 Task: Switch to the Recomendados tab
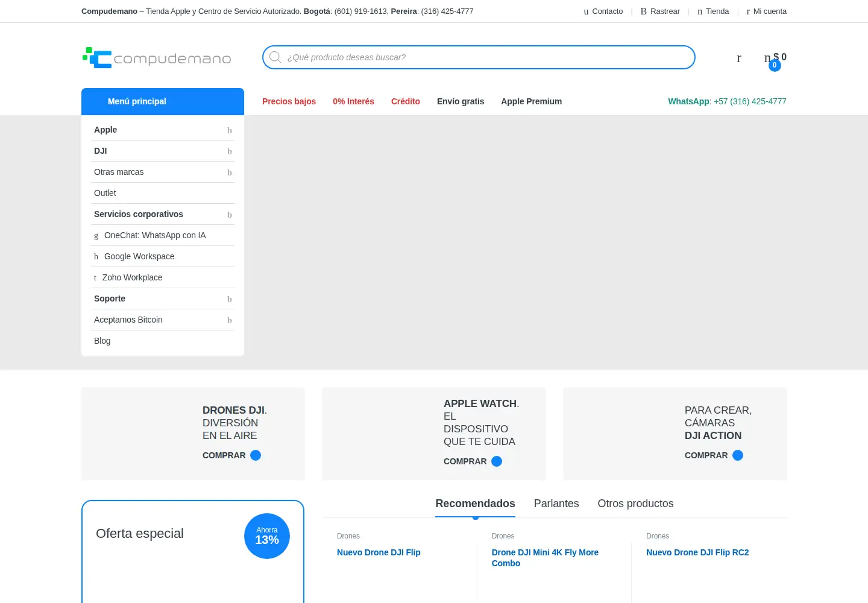(475, 504)
